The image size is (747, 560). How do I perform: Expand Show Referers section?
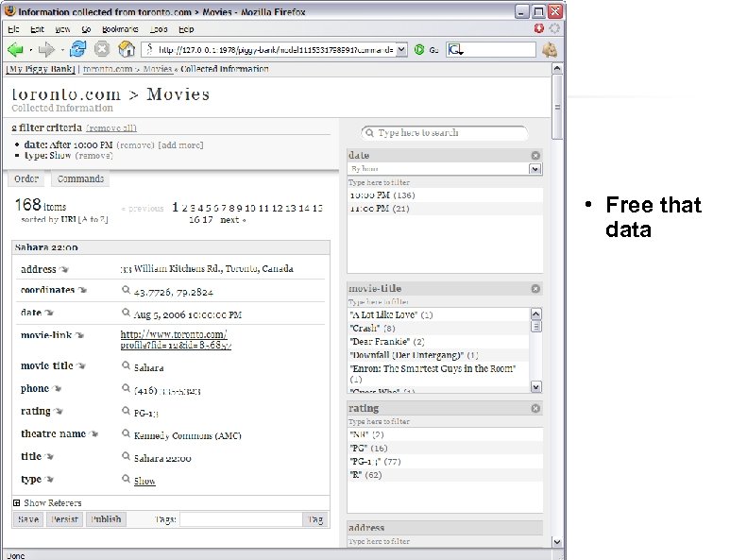coord(17,502)
